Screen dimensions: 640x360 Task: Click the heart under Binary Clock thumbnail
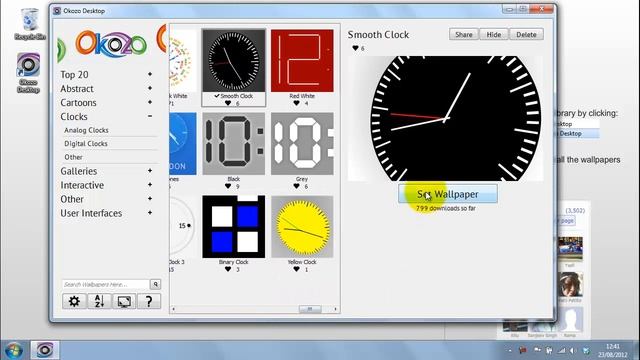pos(228,269)
